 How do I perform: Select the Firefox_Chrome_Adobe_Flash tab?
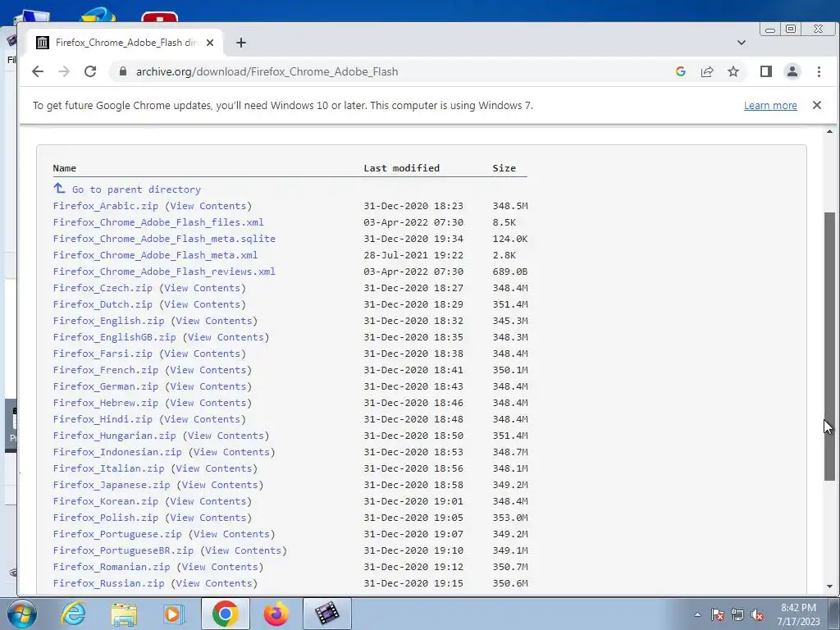point(126,43)
